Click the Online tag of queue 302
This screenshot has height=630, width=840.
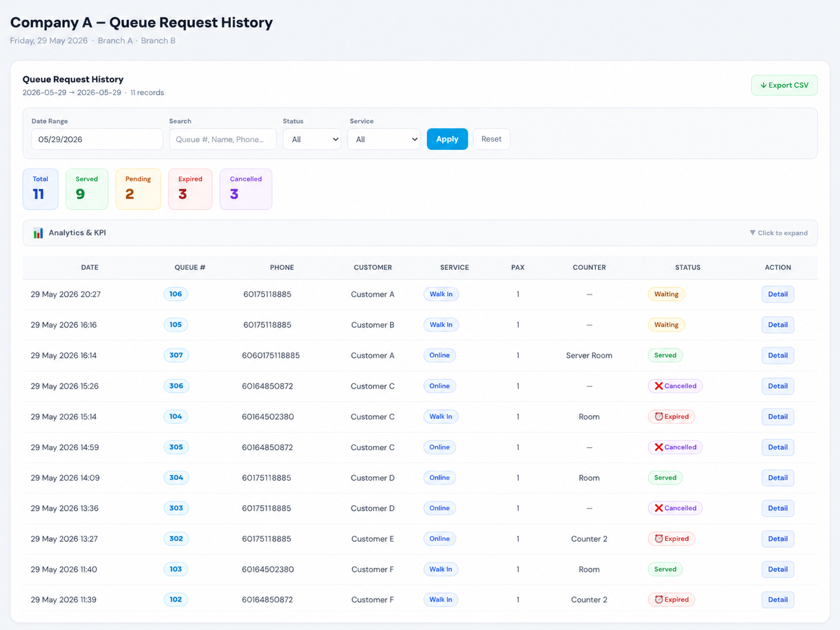click(439, 539)
